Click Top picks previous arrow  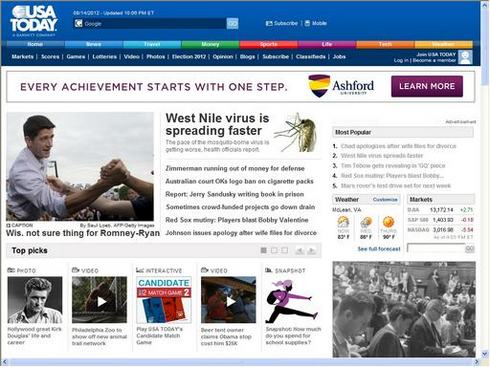point(300,250)
